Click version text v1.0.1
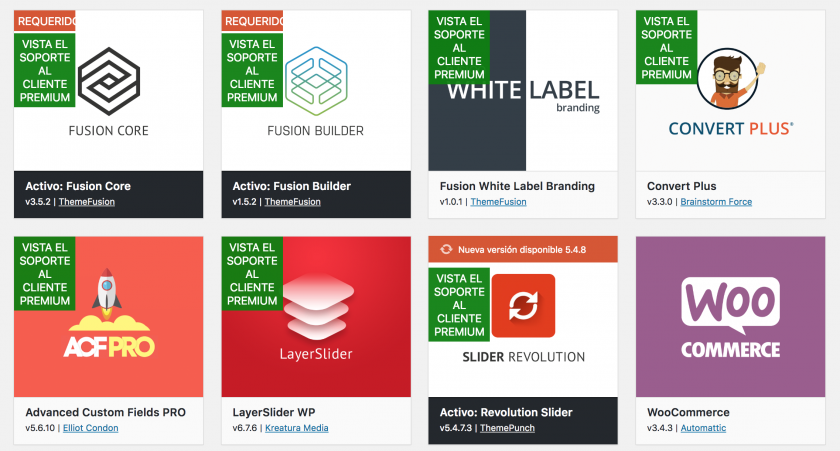 pos(451,202)
